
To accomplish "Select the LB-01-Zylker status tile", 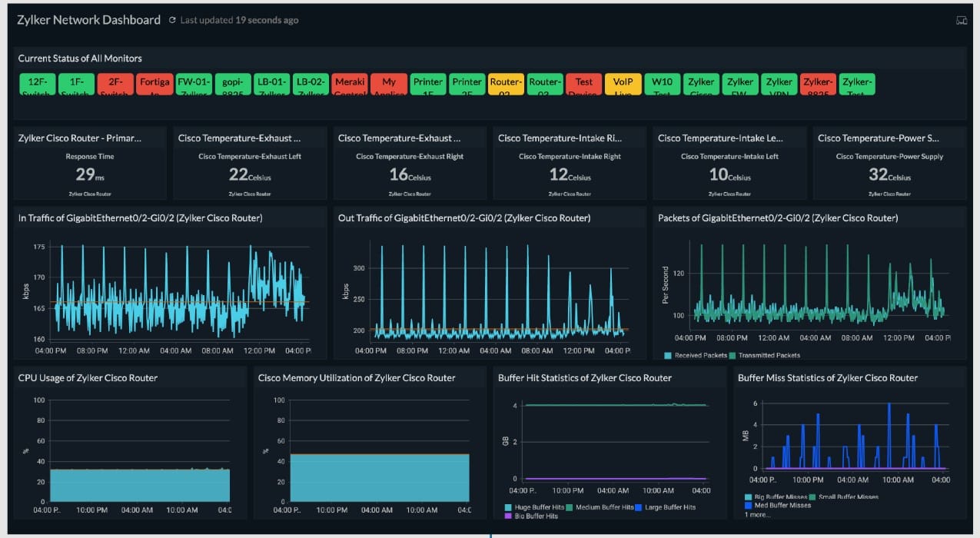I will coord(272,85).
